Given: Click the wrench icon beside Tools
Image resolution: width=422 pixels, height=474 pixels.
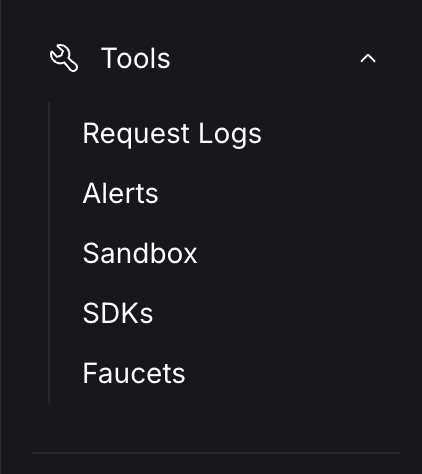Looking at the screenshot, I should pos(64,58).
